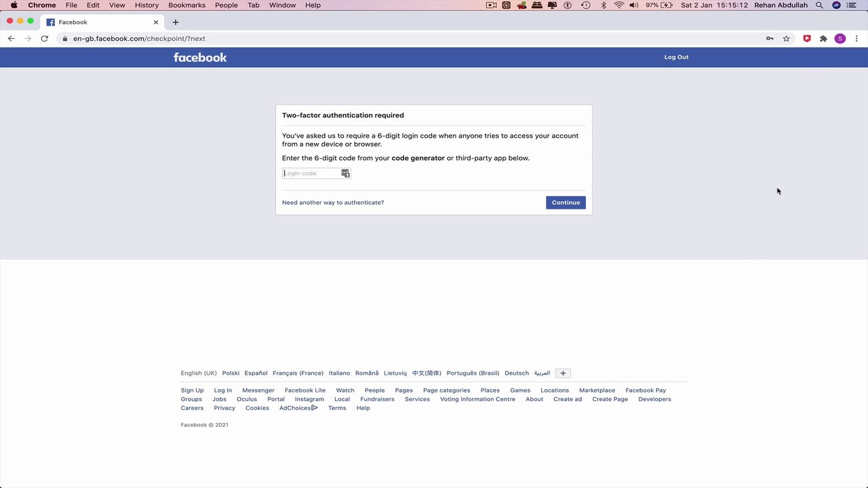Reload the page with the refresh icon
The height and width of the screenshot is (488, 868).
45,39
